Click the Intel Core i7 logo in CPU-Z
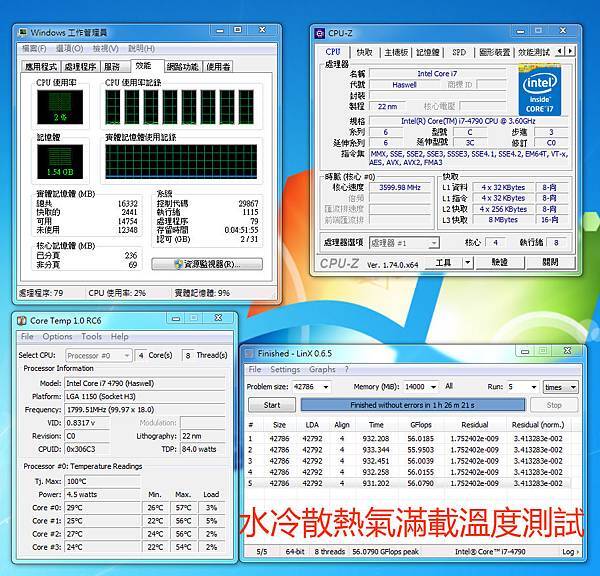 [540, 90]
